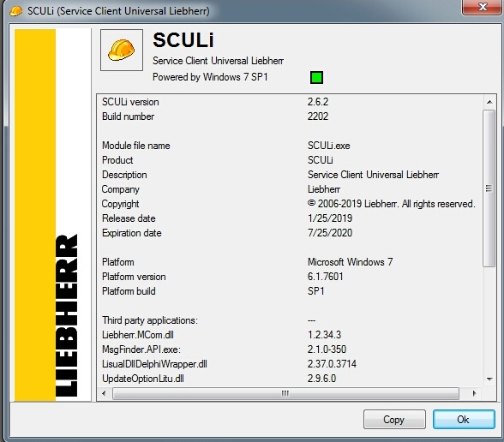Image resolution: width=504 pixels, height=442 pixels.
Task: Click the large 'SCULi' heading
Action: [183, 40]
